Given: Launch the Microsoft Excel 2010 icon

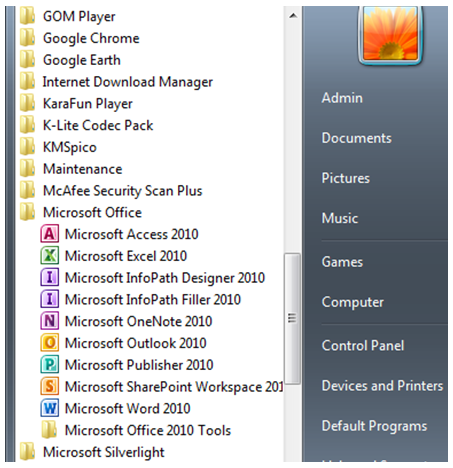Looking at the screenshot, I should click(x=50, y=255).
